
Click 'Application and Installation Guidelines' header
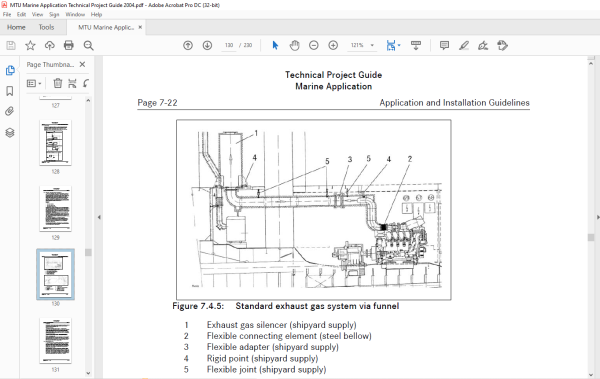coord(454,103)
